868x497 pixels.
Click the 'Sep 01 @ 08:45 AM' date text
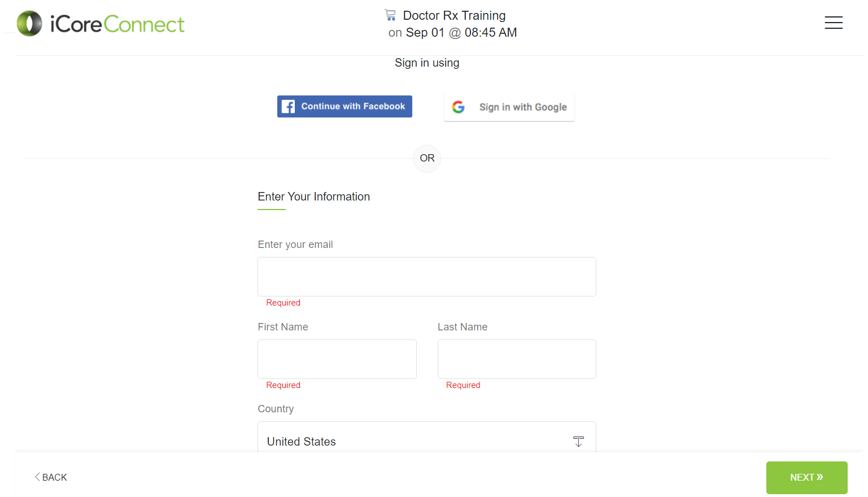(461, 33)
